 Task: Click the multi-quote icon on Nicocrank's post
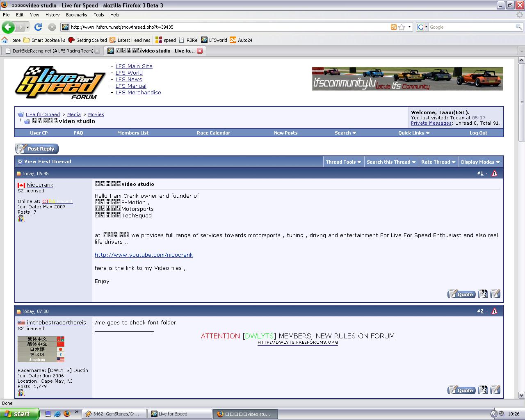click(x=483, y=294)
